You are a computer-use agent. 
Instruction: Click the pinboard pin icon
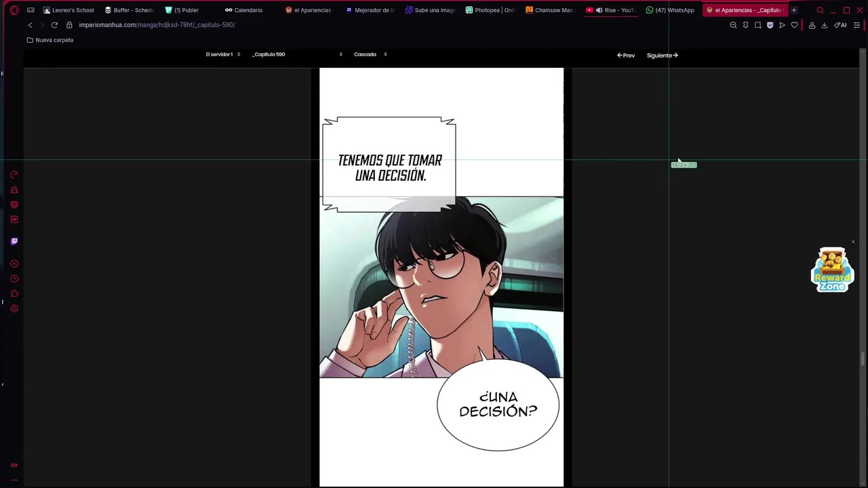coord(745,25)
